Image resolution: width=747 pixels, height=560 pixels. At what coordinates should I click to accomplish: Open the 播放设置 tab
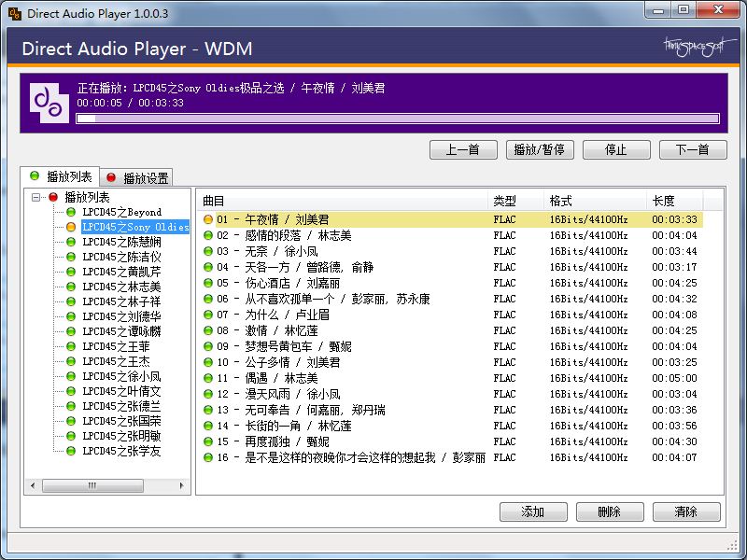click(x=136, y=178)
